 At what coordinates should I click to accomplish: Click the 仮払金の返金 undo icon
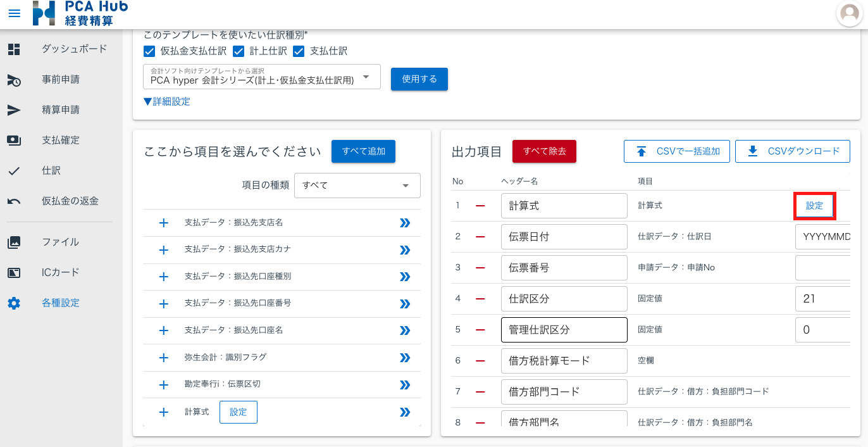click(14, 201)
